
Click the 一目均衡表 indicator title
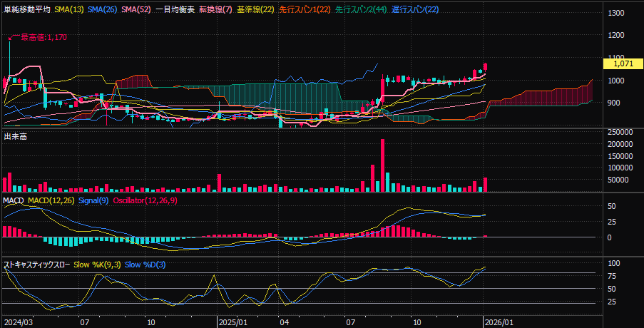click(175, 10)
